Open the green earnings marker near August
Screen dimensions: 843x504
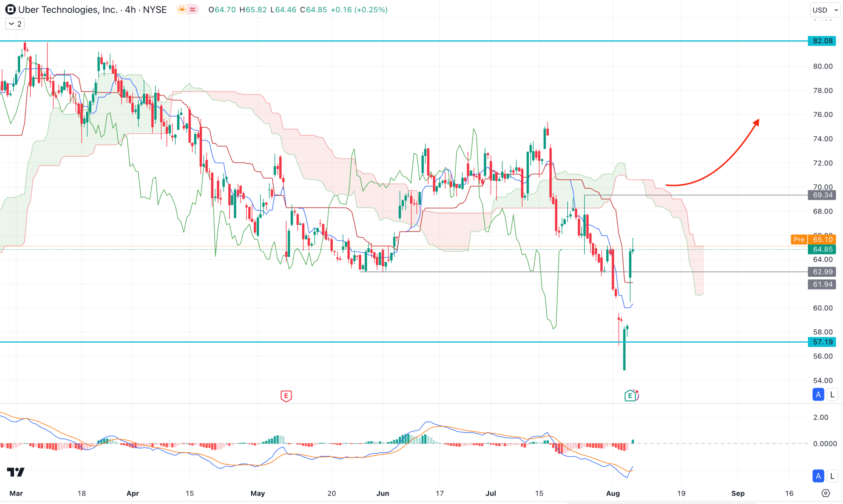pos(630,396)
